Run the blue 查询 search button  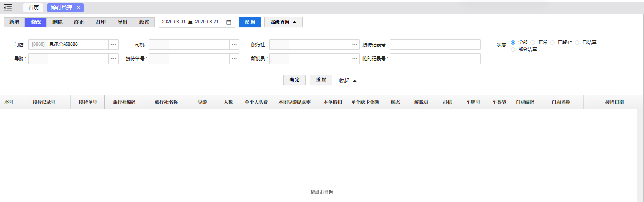tap(249, 22)
